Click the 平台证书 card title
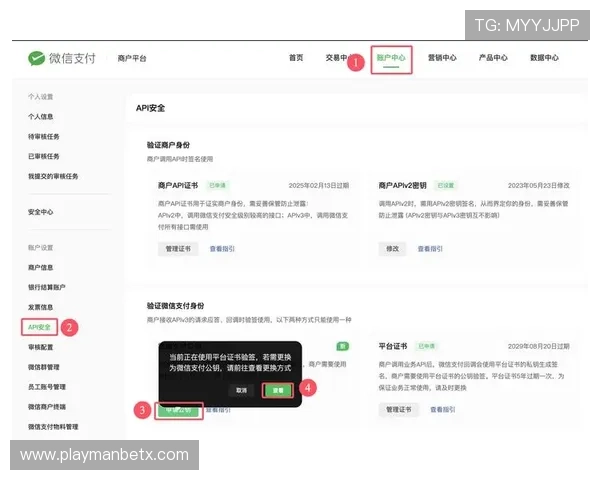 [393, 346]
